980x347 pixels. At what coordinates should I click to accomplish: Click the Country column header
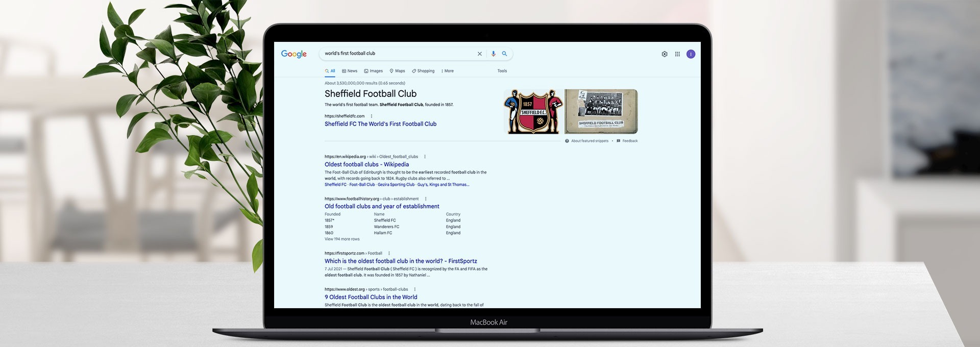[453, 214]
